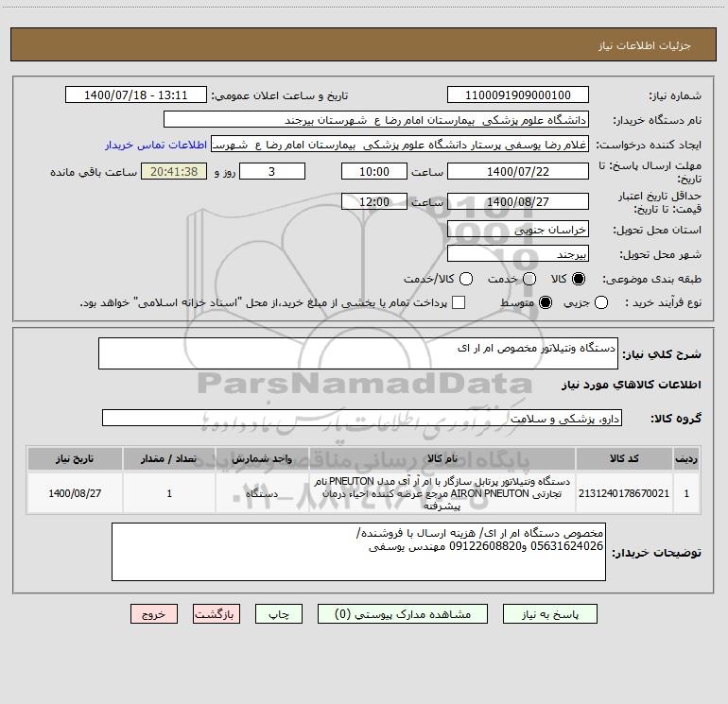Screen dimensions: 728x704
Task: Click the need number field 1100091909000100
Action: coord(518,95)
